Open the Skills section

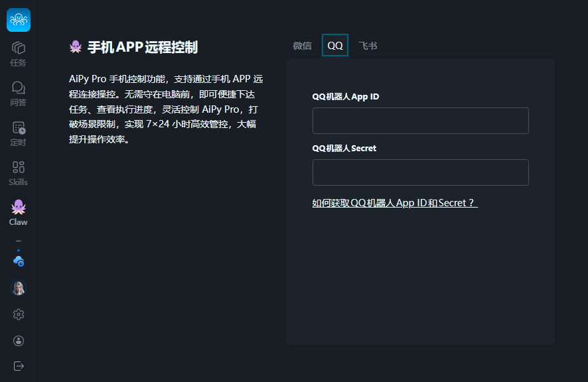click(x=19, y=174)
